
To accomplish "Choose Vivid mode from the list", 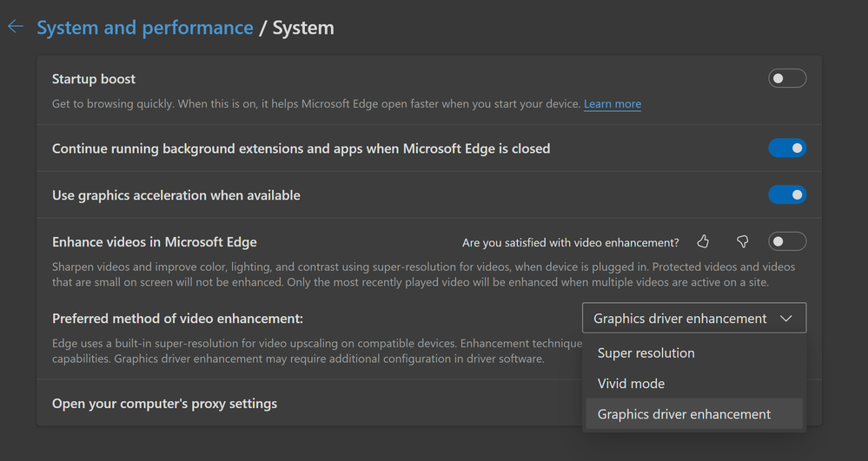I will click(694, 384).
